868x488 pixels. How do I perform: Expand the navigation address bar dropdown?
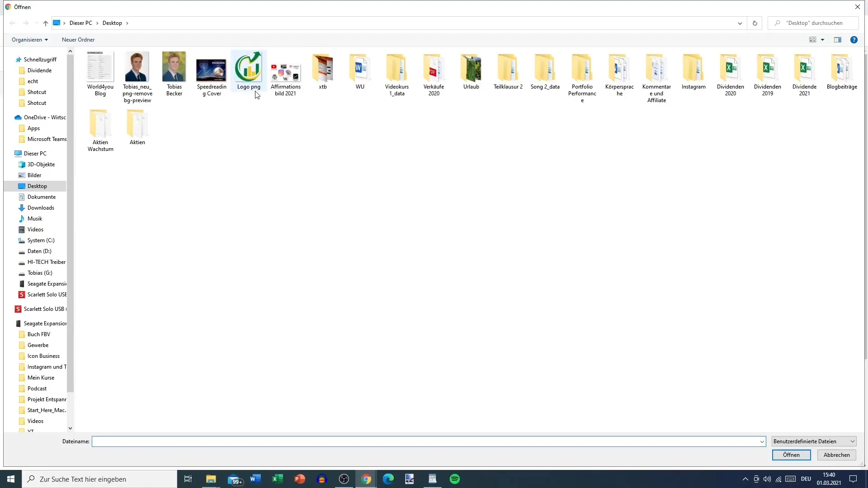tap(740, 23)
